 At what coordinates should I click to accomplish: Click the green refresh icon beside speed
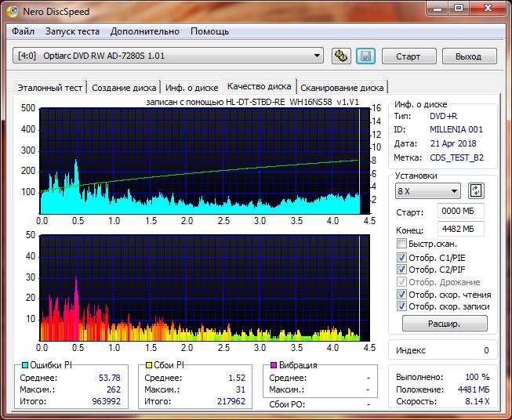[475, 191]
